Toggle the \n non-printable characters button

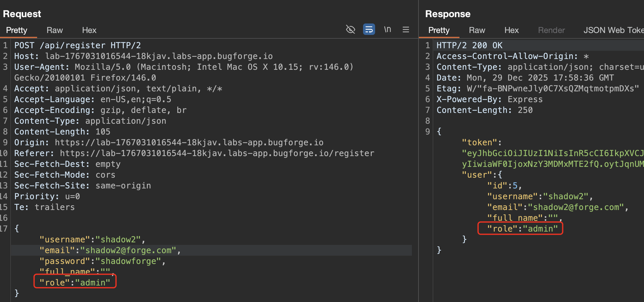point(387,30)
